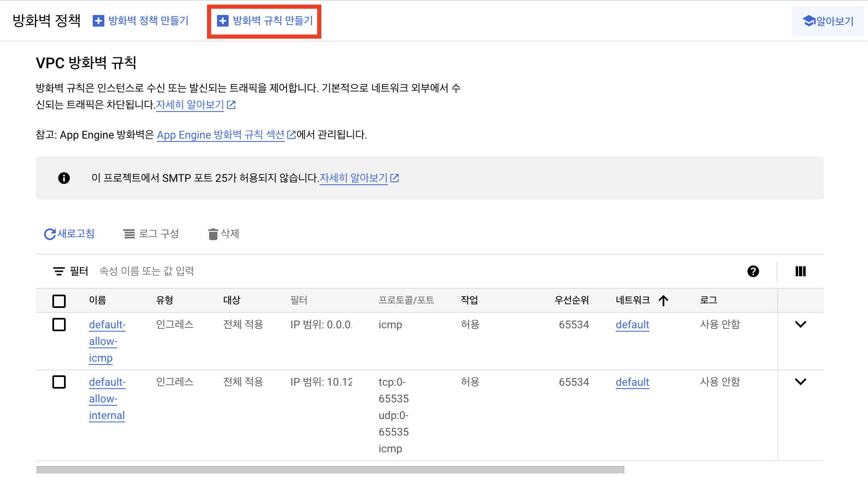Viewport: 868px width, 486px height.
Task: Open the default-allow-internal rule link
Action: pyautogui.click(x=107, y=399)
